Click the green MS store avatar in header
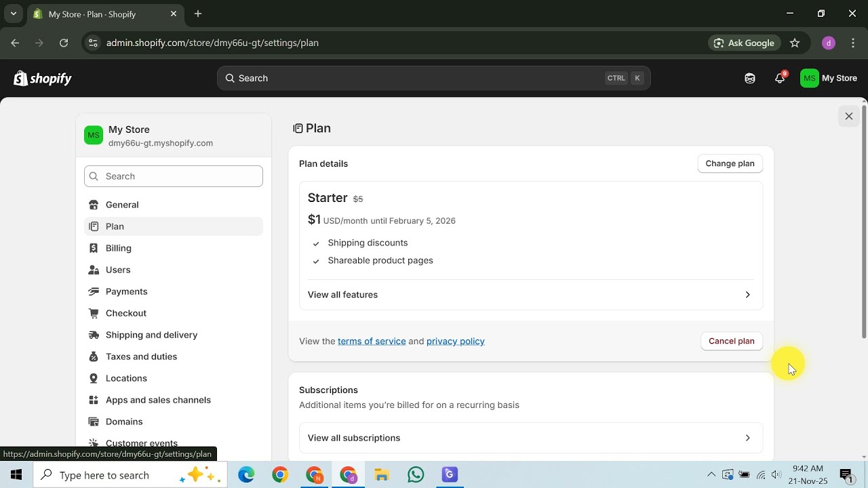 (809, 79)
